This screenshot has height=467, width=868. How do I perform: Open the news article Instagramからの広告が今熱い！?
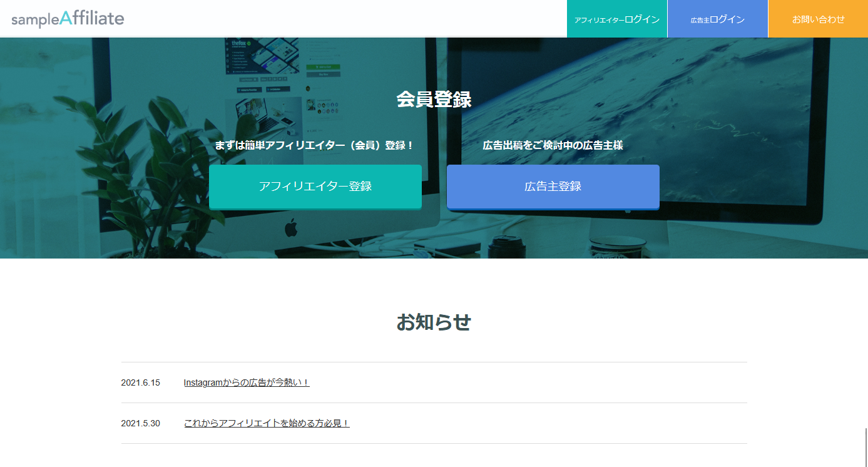point(247,382)
